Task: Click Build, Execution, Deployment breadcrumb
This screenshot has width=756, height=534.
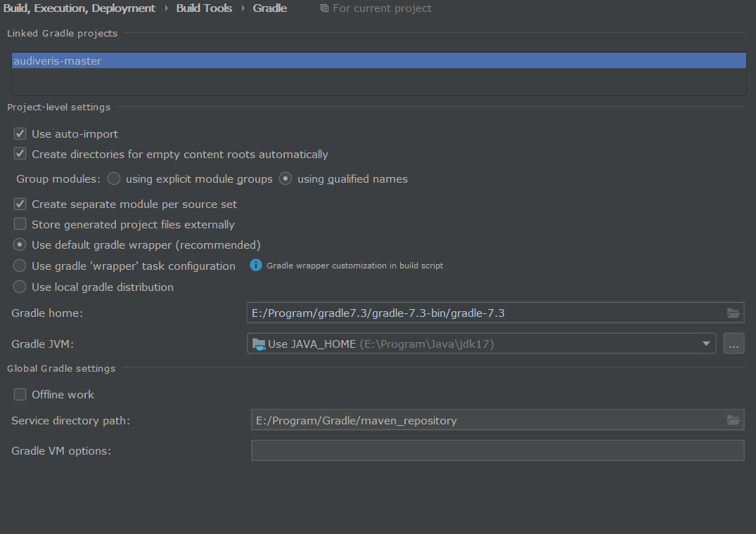Action: (79, 8)
